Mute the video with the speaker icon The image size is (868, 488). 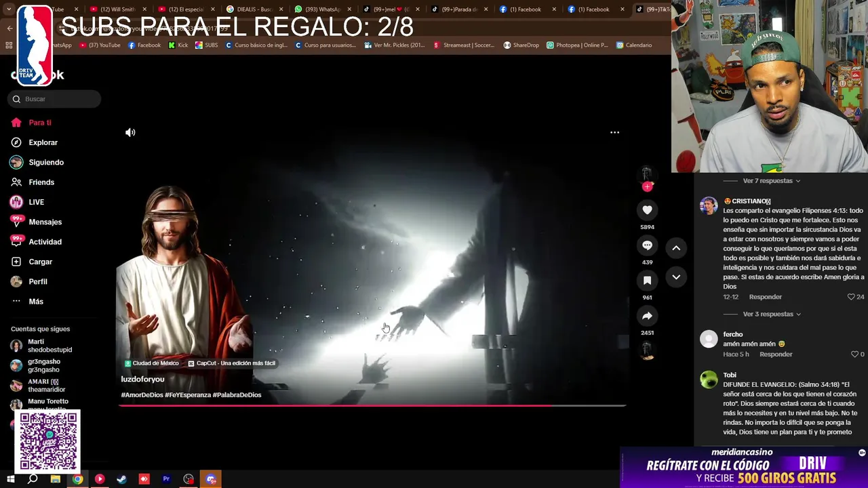click(x=130, y=133)
